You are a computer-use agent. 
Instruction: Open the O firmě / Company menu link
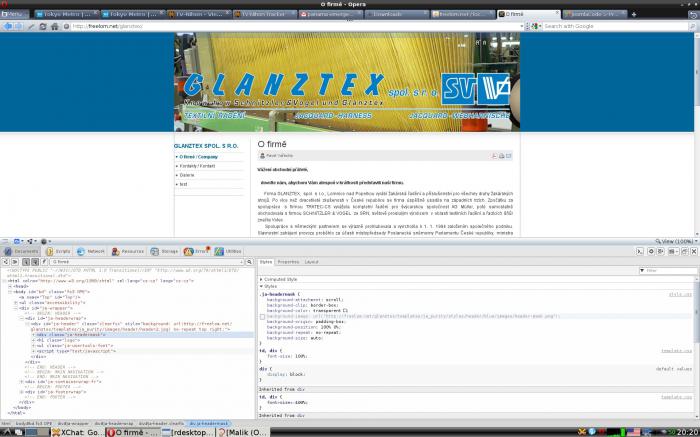(x=199, y=157)
